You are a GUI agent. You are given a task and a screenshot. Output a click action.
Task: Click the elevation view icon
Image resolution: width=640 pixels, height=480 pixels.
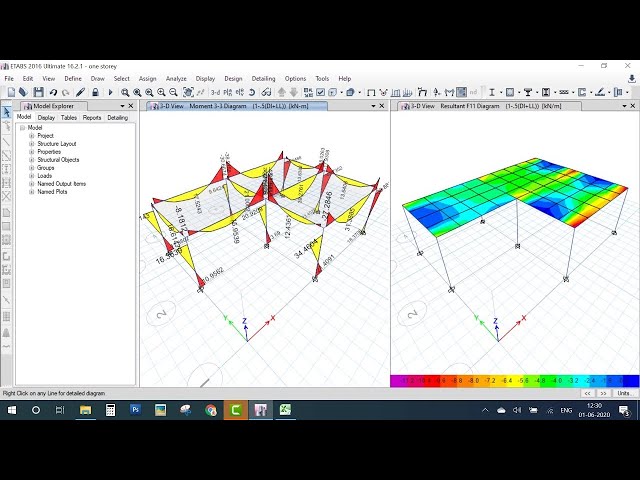click(x=240, y=93)
